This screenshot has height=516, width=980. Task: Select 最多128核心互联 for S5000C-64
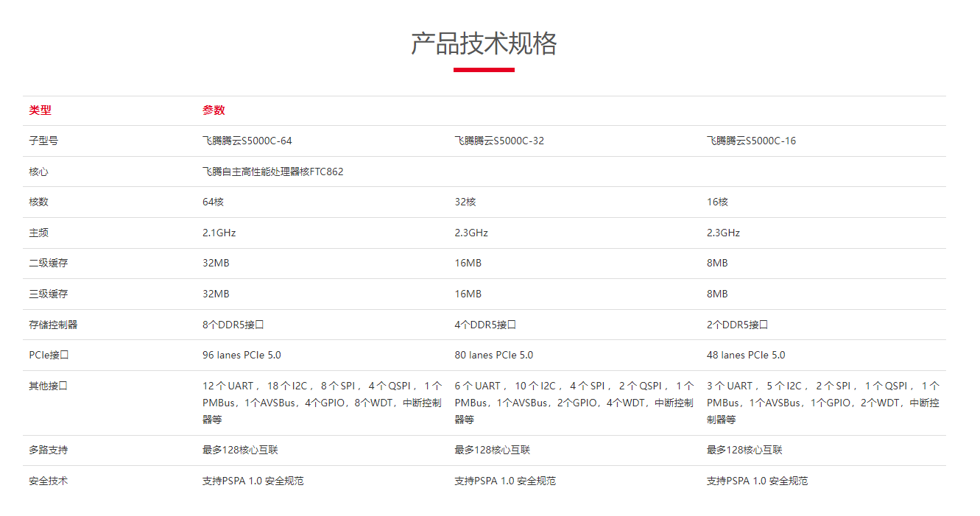240,450
